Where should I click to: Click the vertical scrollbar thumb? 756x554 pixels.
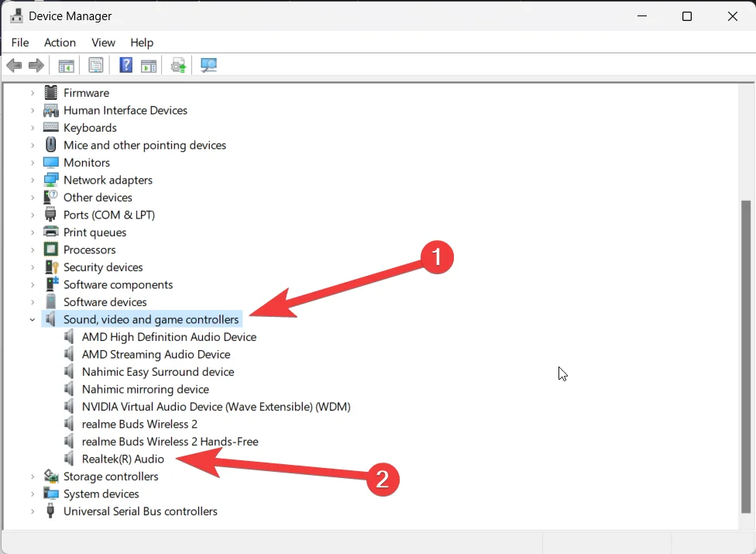click(745, 356)
